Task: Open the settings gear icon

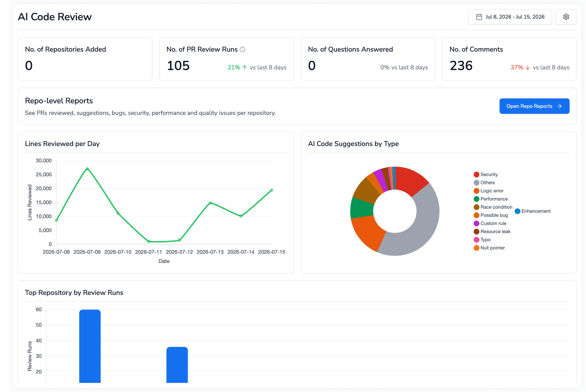Action: [566, 17]
